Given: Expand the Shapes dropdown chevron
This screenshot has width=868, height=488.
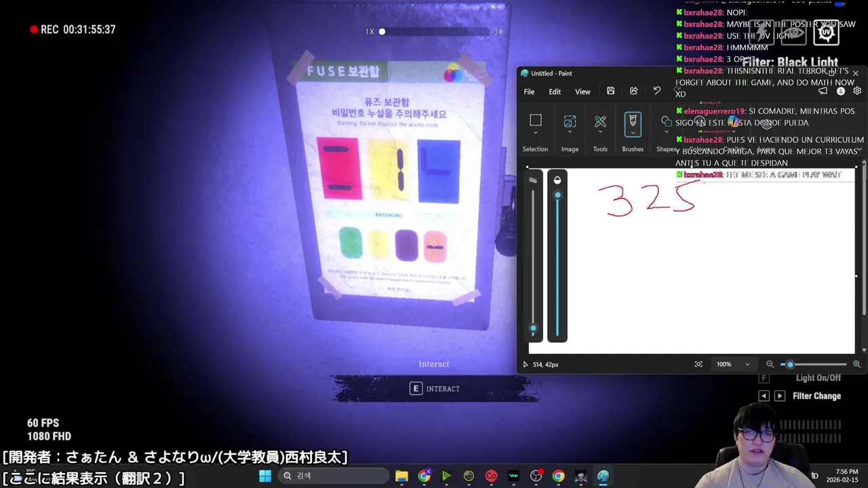Looking at the screenshot, I should tap(666, 133).
